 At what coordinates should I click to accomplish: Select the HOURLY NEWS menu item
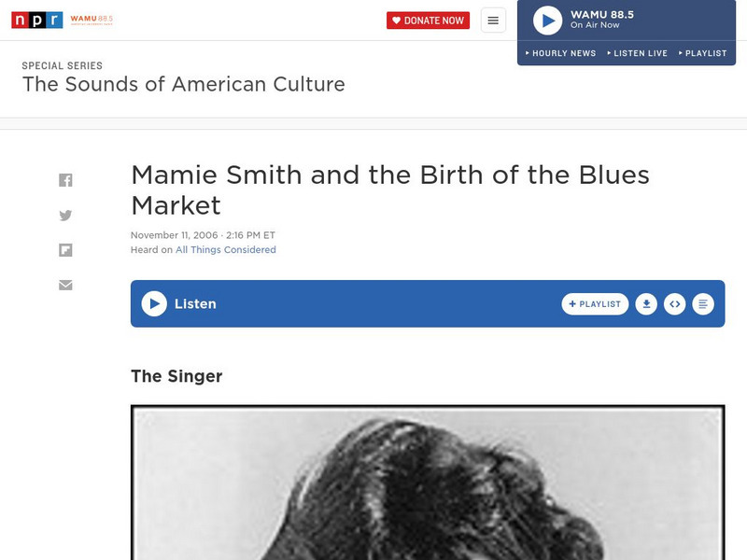pos(565,53)
